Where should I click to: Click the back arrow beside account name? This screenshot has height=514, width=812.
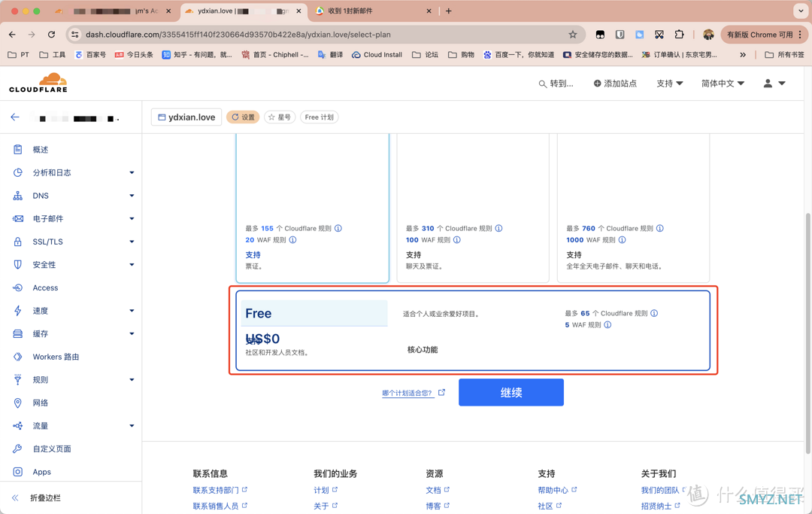tap(15, 117)
